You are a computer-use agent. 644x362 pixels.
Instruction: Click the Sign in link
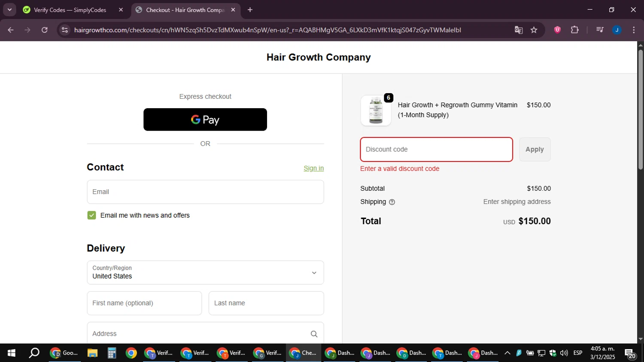coord(314,168)
